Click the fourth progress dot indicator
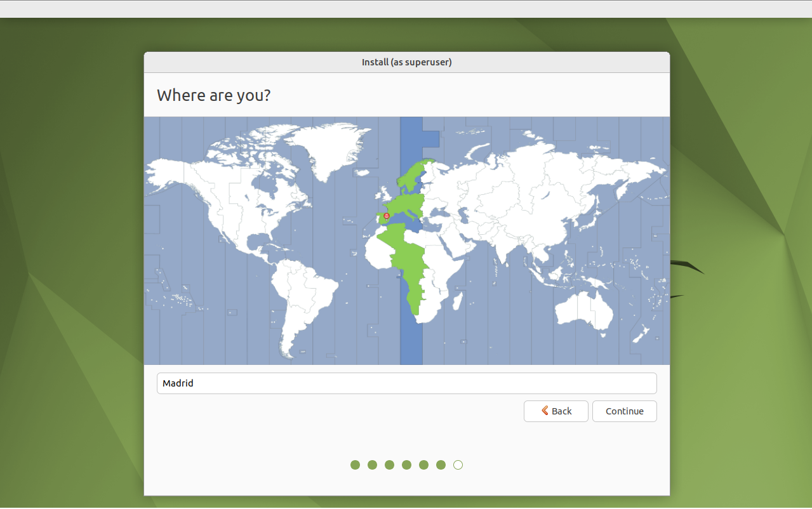This screenshot has height=509, width=812. click(x=406, y=465)
